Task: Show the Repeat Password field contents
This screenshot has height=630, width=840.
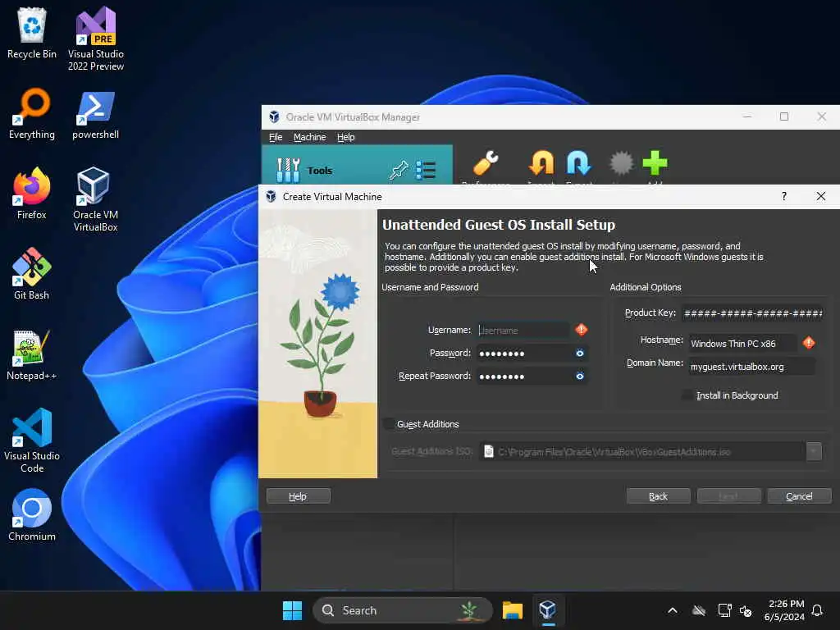Action: [580, 376]
